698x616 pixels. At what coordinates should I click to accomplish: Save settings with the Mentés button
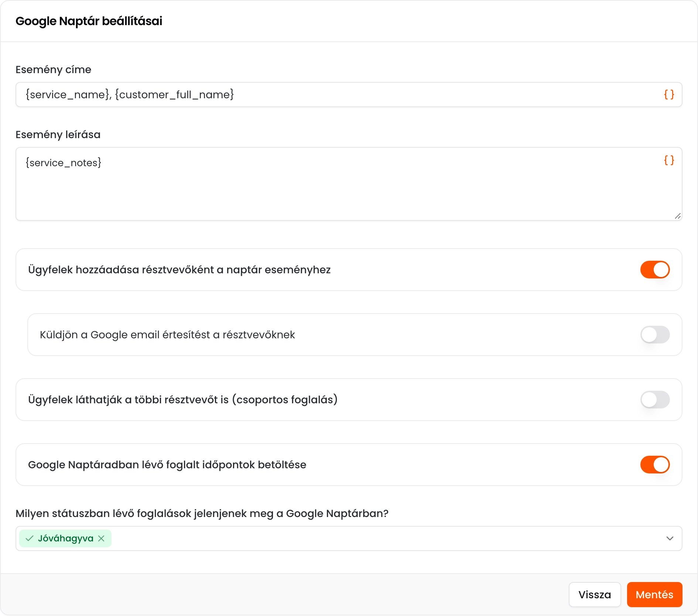654,595
